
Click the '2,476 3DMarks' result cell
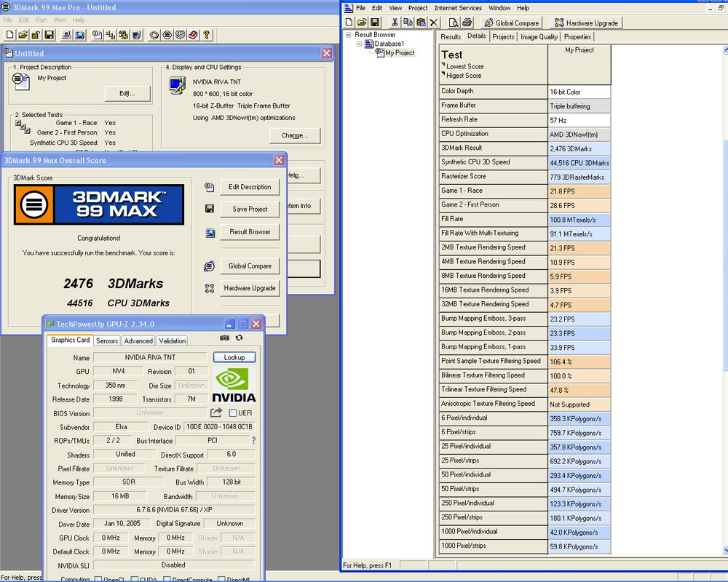[x=579, y=149]
